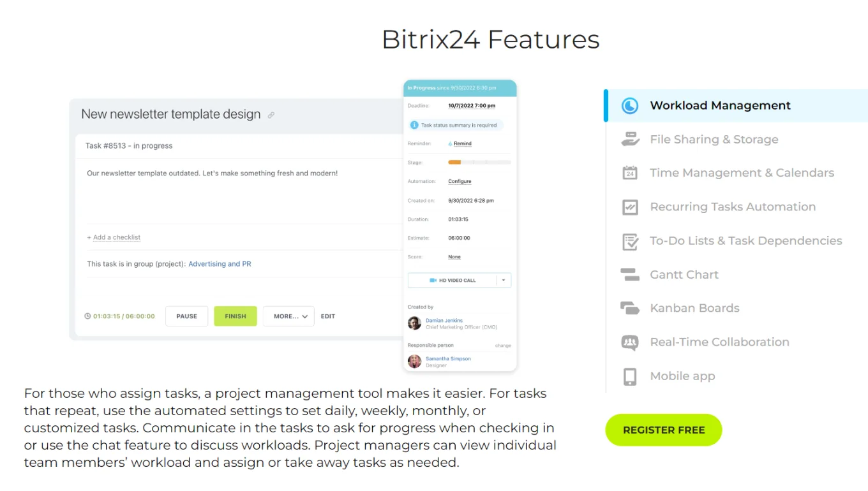Screen dimensions: 868x491
Task: Click Damian Jenkins profile avatar
Action: 415,323
